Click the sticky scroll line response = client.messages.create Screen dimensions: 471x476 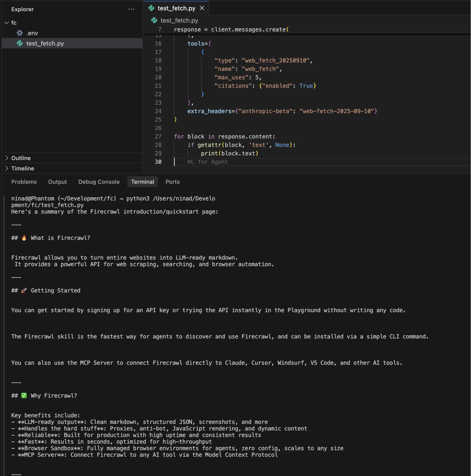pos(231,30)
